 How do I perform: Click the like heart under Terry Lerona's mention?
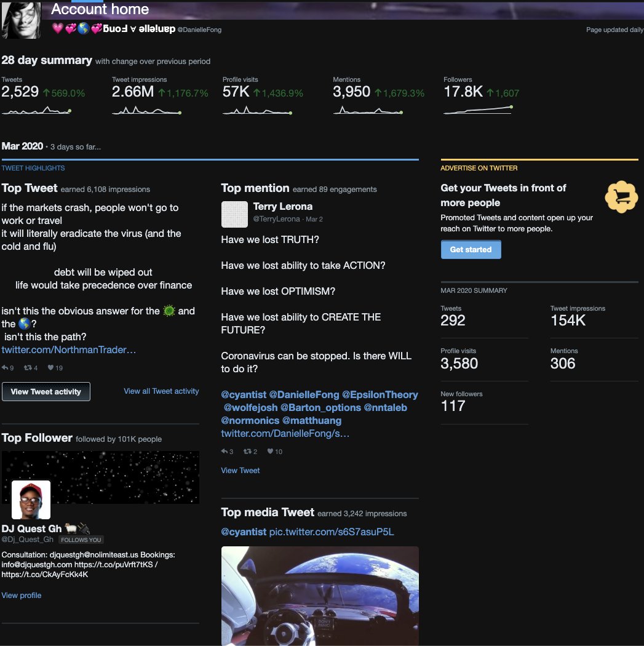coord(270,451)
